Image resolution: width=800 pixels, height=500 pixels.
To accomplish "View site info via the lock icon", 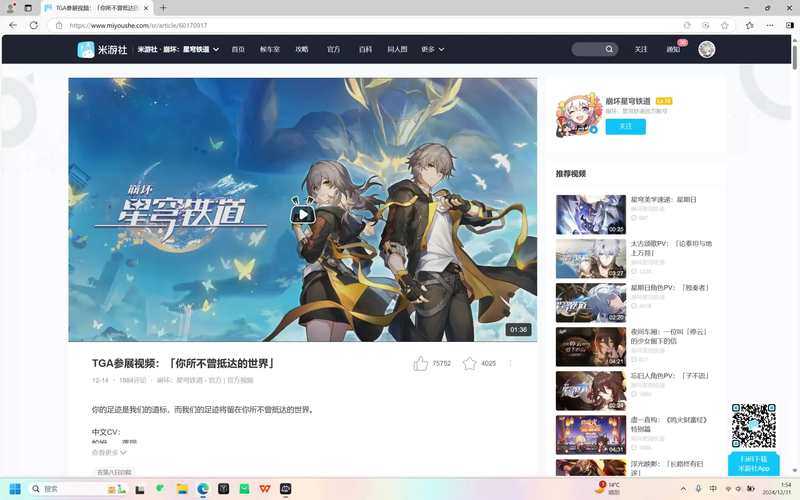I will 59,25.
